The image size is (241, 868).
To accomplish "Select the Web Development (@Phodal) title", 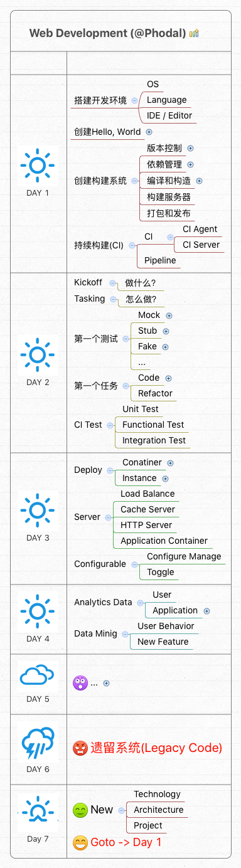I will [x=107, y=33].
